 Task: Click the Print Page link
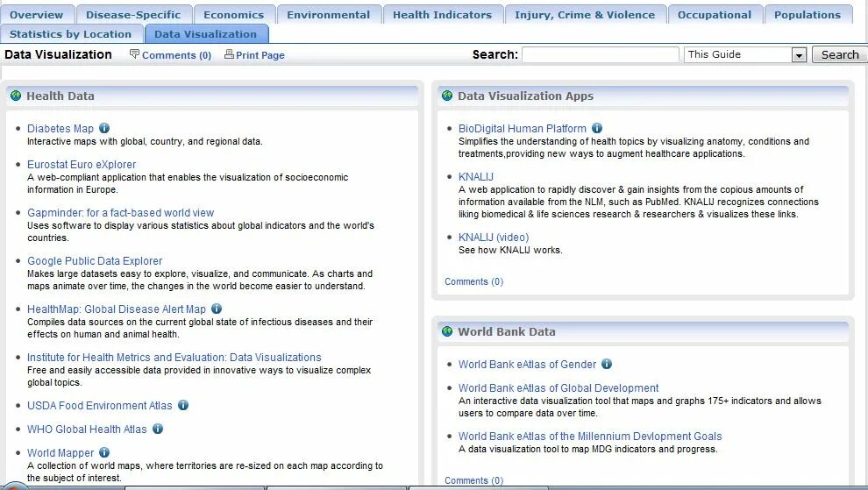(260, 55)
